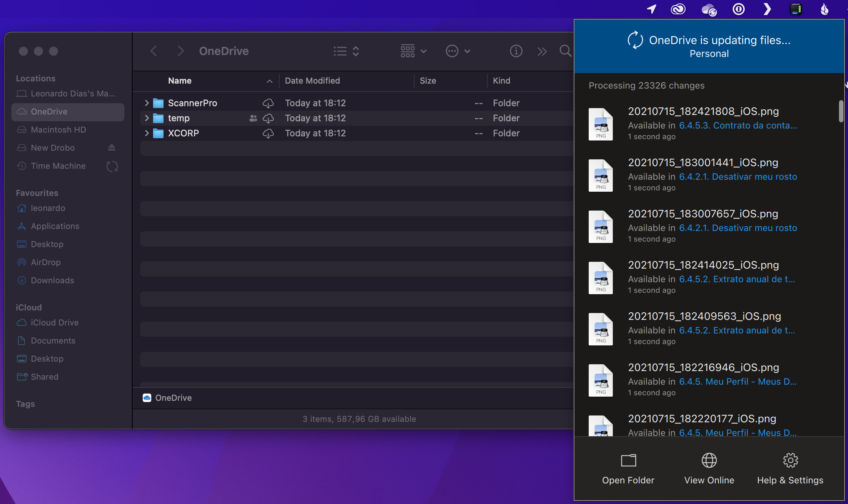Sort by the Name column header

[180, 81]
